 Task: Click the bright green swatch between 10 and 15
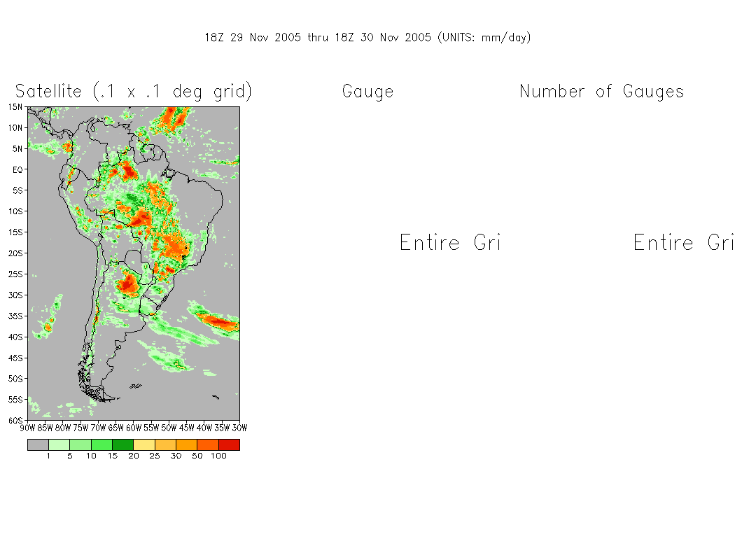pos(101,444)
